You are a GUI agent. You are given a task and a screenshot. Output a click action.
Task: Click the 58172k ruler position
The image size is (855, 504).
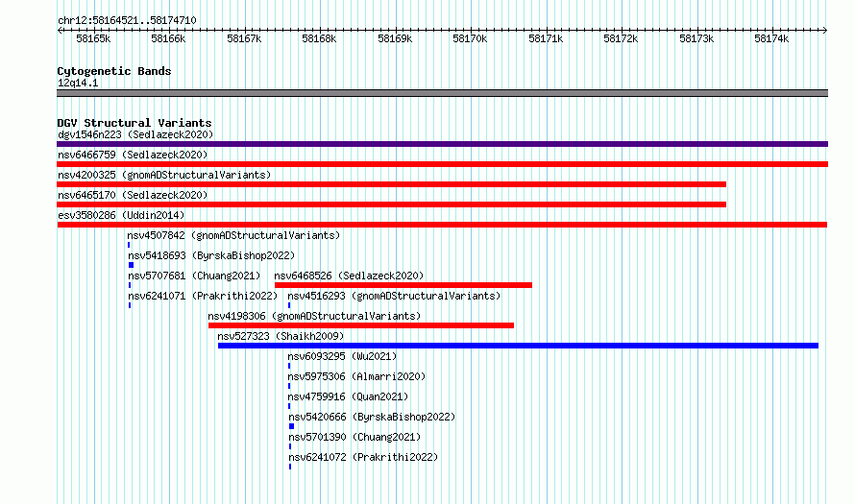(621, 38)
